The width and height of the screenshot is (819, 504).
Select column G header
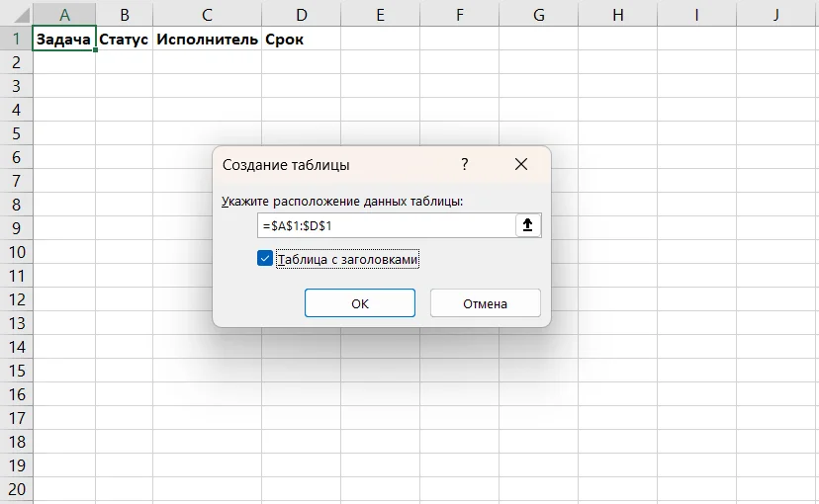coord(538,14)
